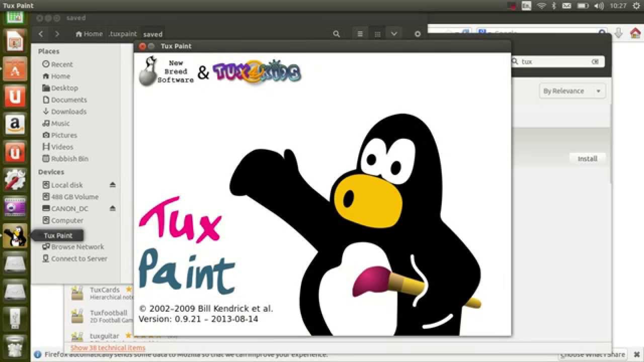Image resolution: width=644 pixels, height=362 pixels.
Task: Open system power gear menu
Action: click(x=636, y=6)
